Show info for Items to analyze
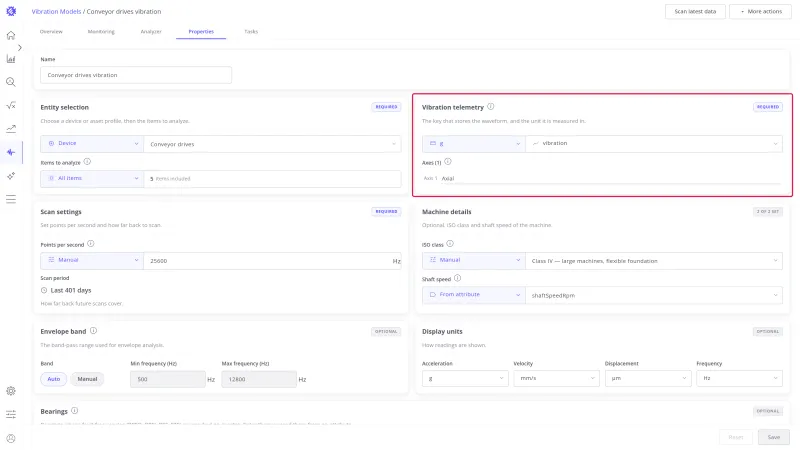Screen dimensions: 800x450 pyautogui.click(x=87, y=162)
